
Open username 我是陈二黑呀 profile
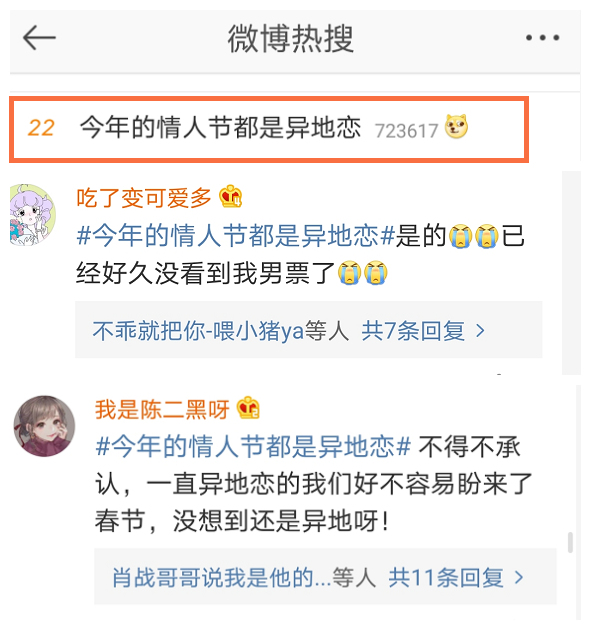pyautogui.click(x=162, y=409)
